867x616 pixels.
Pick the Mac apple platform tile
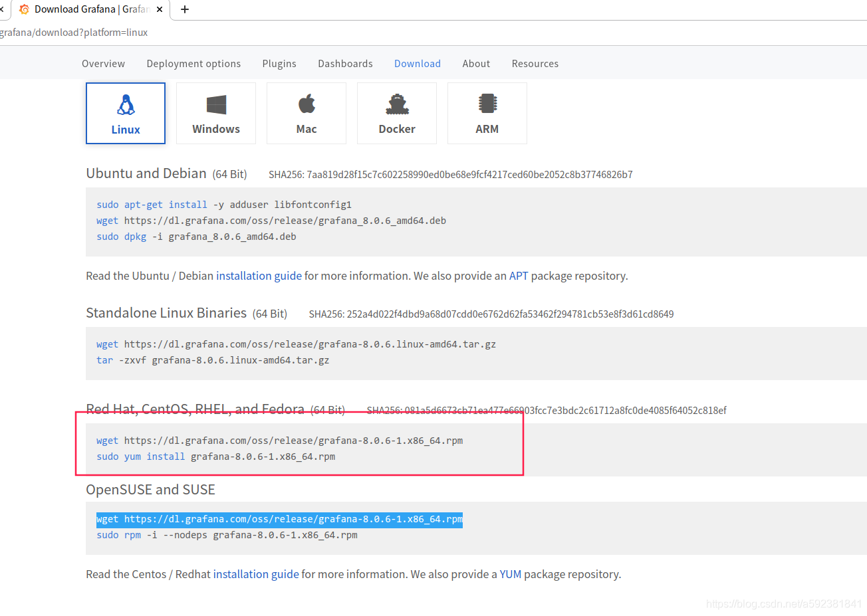point(307,113)
